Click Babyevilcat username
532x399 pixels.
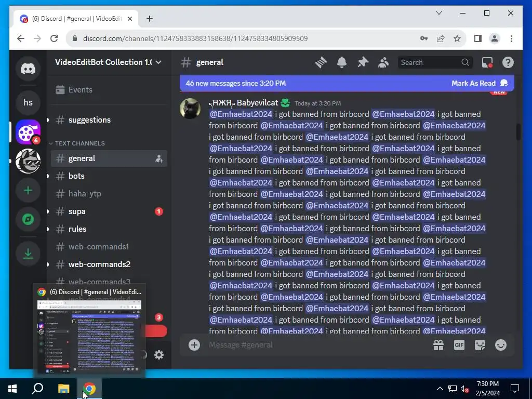243,103
